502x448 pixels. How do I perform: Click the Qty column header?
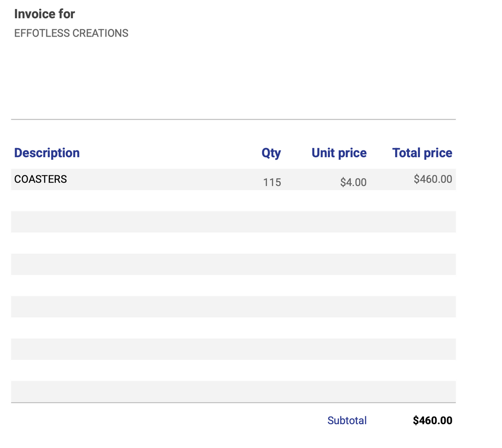(271, 153)
